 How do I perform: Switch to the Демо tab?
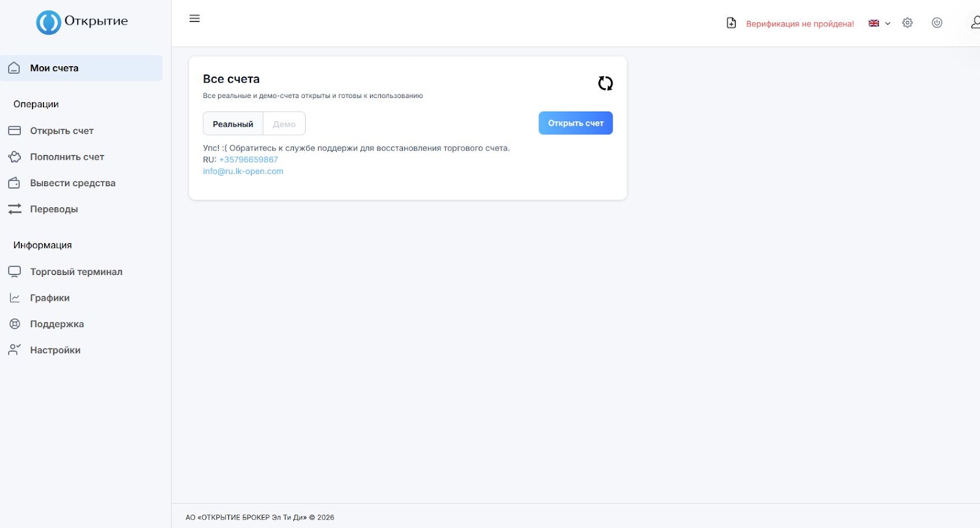click(x=284, y=124)
